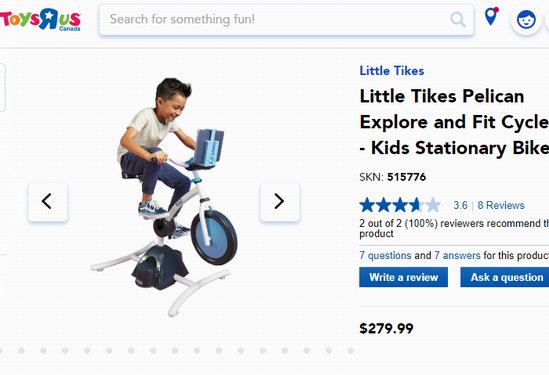
Task: Advance to the next product image
Action: click(280, 202)
